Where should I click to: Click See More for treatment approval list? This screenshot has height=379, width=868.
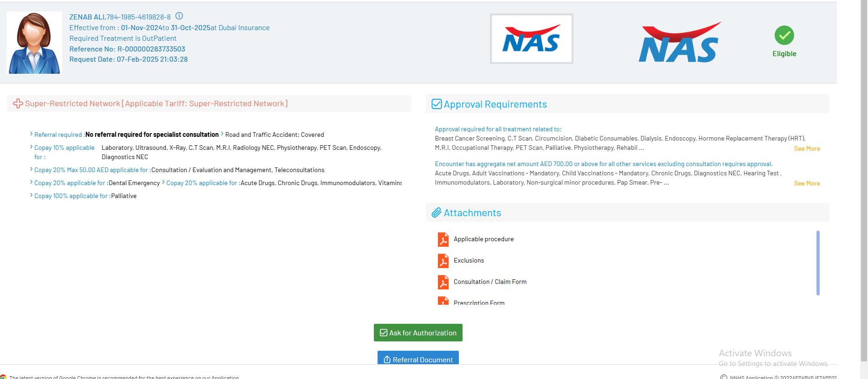point(807,149)
